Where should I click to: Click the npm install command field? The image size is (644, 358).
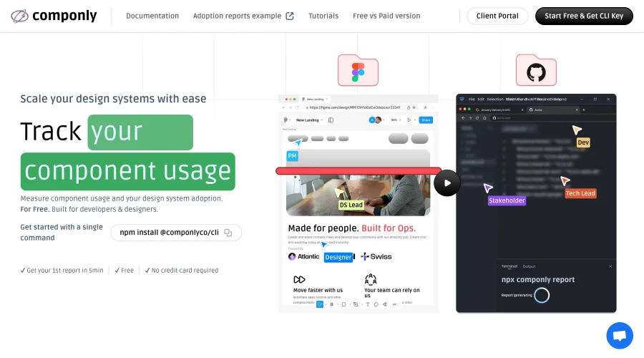pos(176,233)
